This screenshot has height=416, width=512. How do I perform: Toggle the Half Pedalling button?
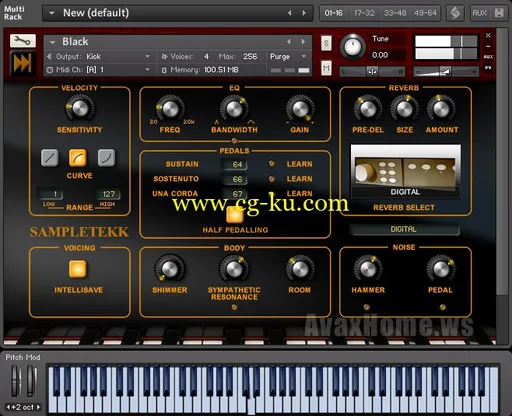pos(235,214)
